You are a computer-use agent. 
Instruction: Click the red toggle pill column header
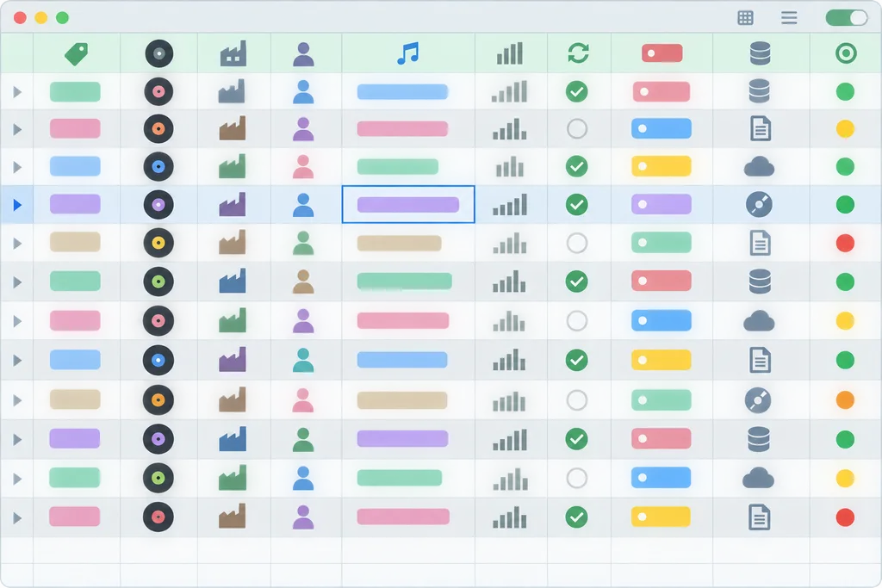point(662,53)
